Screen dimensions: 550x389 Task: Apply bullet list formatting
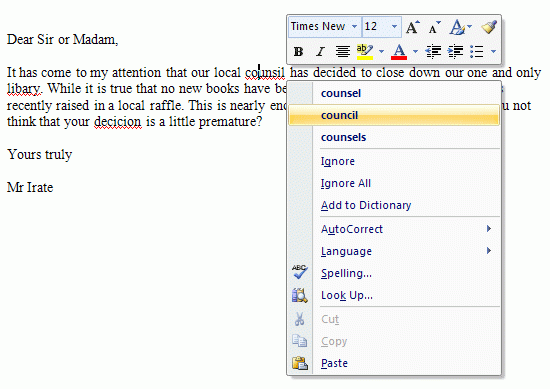pyautogui.click(x=477, y=52)
